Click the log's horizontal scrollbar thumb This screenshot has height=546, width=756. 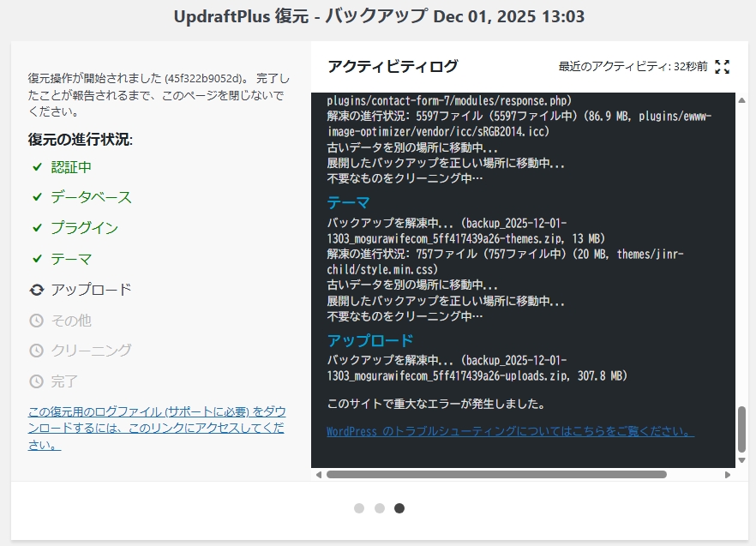click(495, 474)
